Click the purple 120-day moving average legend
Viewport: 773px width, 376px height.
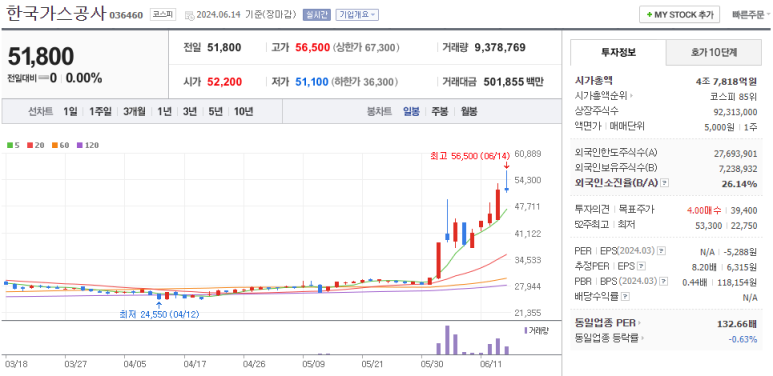(89, 145)
